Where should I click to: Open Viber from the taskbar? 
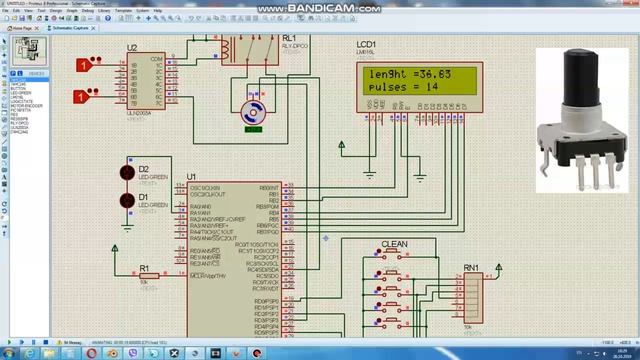(x=133, y=353)
